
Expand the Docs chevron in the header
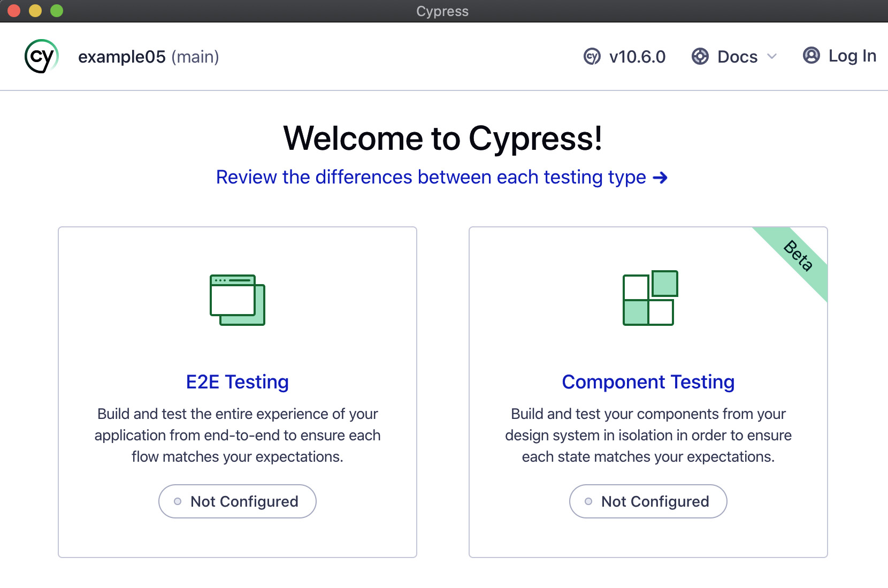772,57
